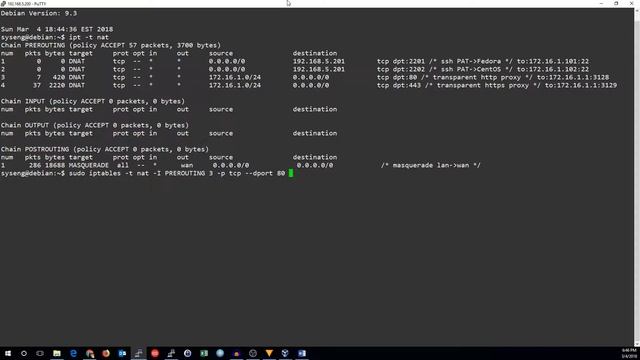Click the red circle taskbar icon

coord(155,353)
